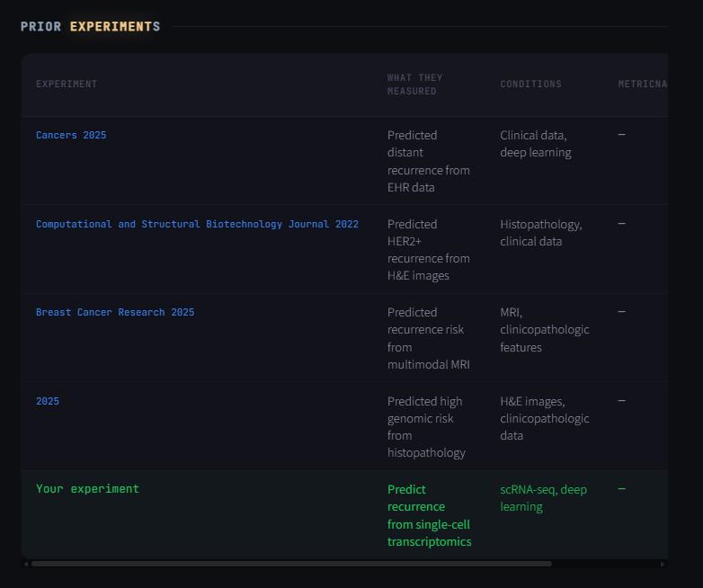Screen dimensions: 703x588
Task: Select the green Your experiment label
Action: 87,489
